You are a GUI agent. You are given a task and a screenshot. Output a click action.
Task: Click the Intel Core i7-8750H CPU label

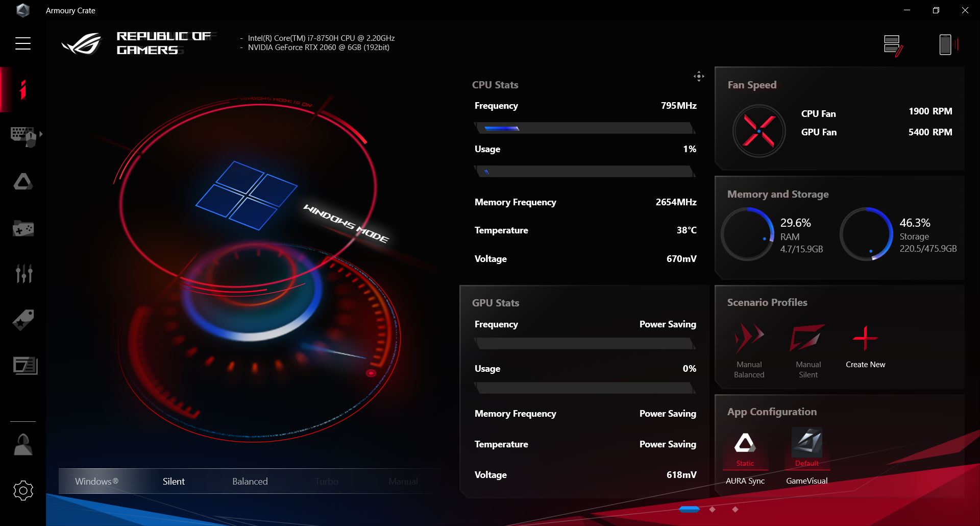[321, 38]
